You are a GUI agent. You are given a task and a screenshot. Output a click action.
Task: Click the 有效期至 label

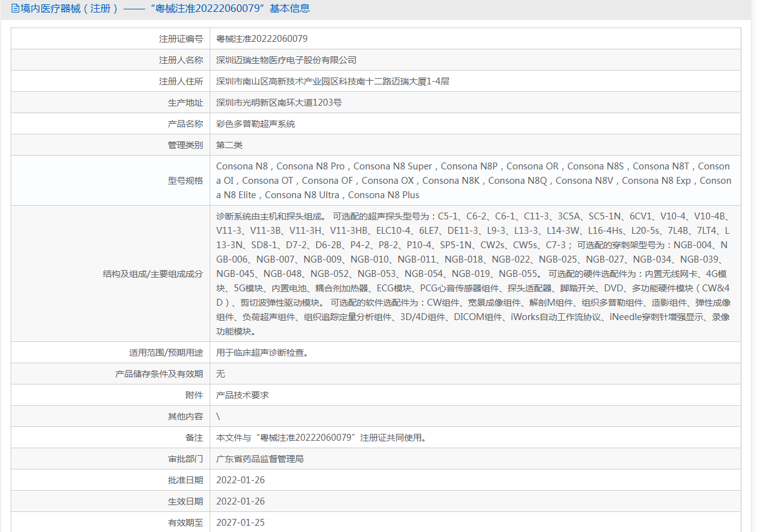click(x=185, y=523)
